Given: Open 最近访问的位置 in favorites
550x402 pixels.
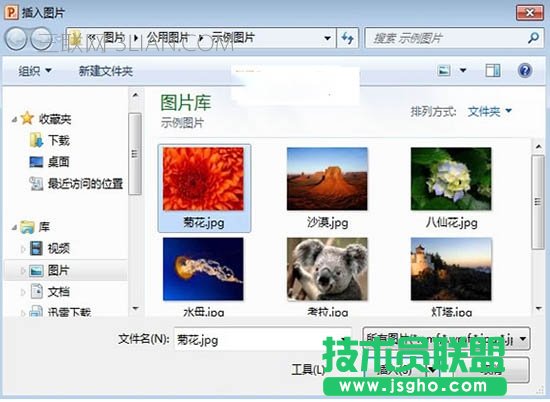Looking at the screenshot, I should (86, 183).
